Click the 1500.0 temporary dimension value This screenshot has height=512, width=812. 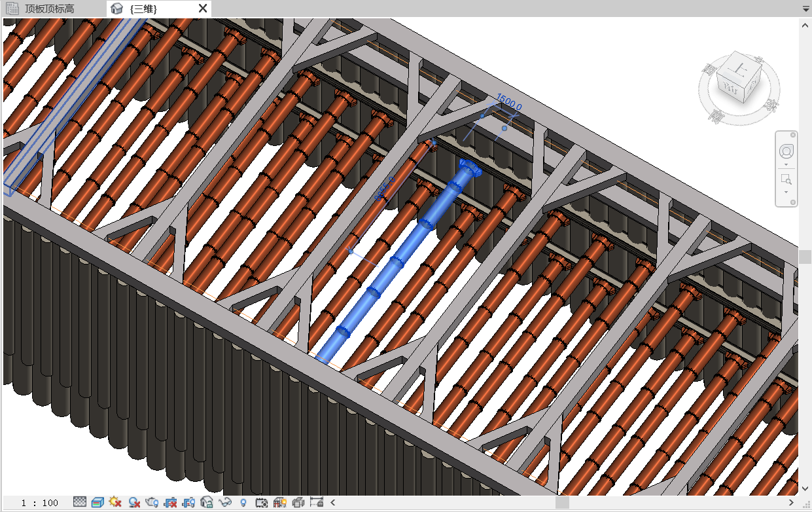click(x=509, y=101)
